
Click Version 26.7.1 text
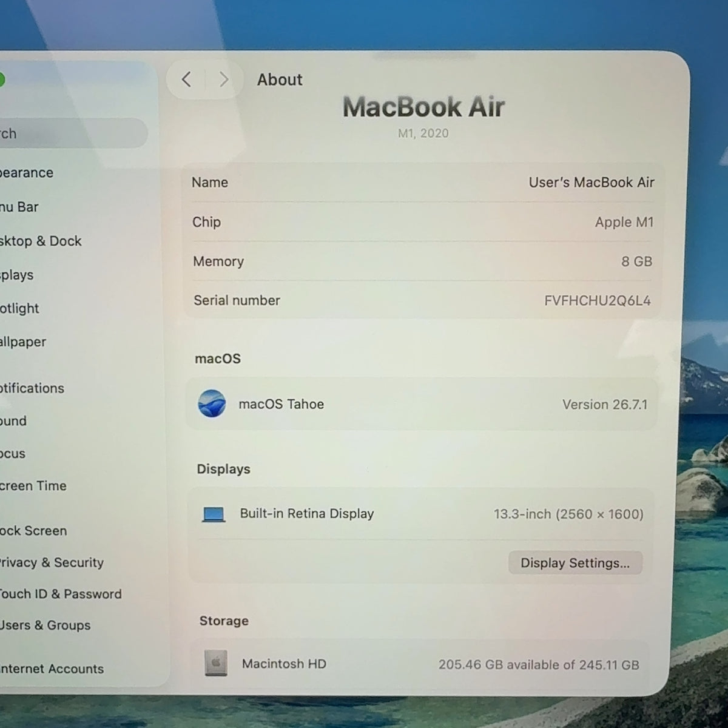(x=605, y=405)
